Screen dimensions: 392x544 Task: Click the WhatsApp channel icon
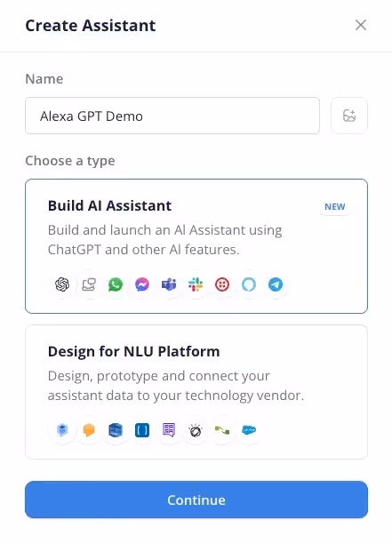[x=116, y=284]
